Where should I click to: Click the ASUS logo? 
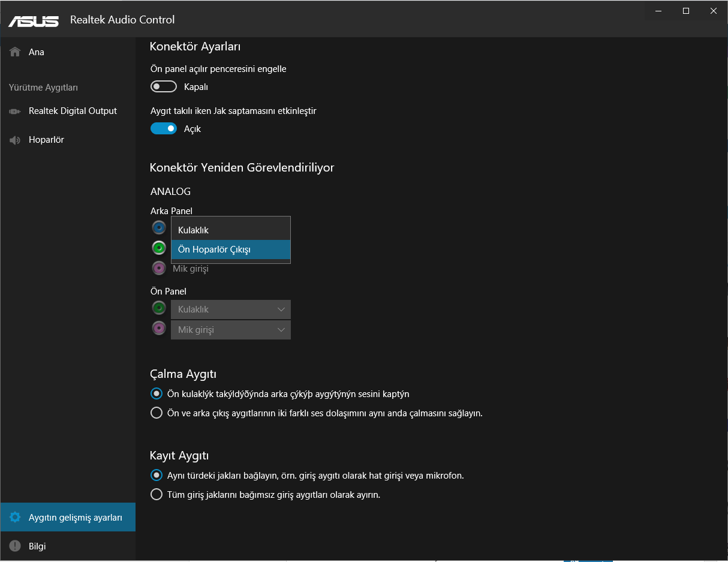point(34,20)
